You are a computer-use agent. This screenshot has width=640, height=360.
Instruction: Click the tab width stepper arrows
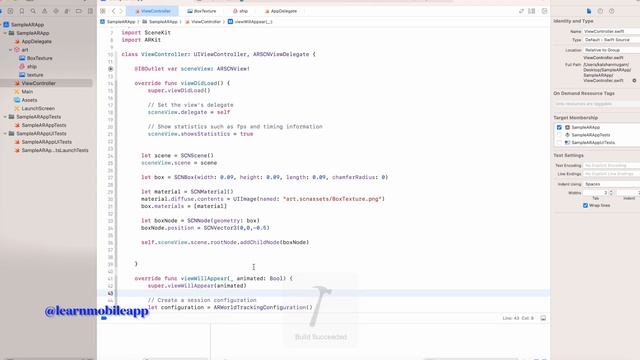pos(611,192)
